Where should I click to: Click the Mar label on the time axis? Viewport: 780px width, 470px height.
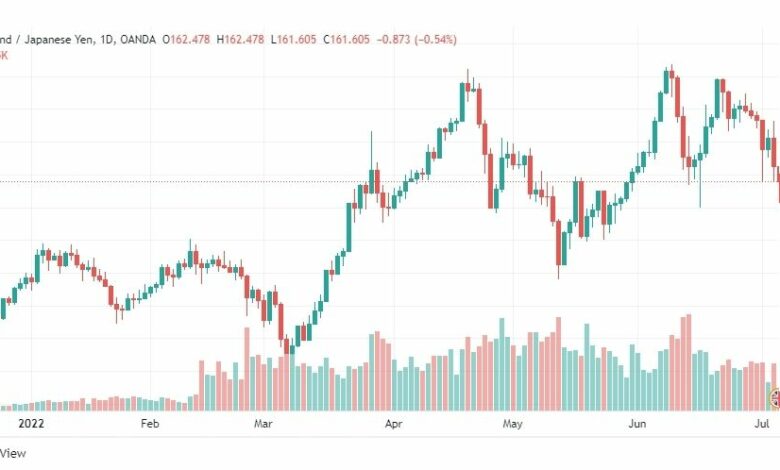pyautogui.click(x=263, y=424)
